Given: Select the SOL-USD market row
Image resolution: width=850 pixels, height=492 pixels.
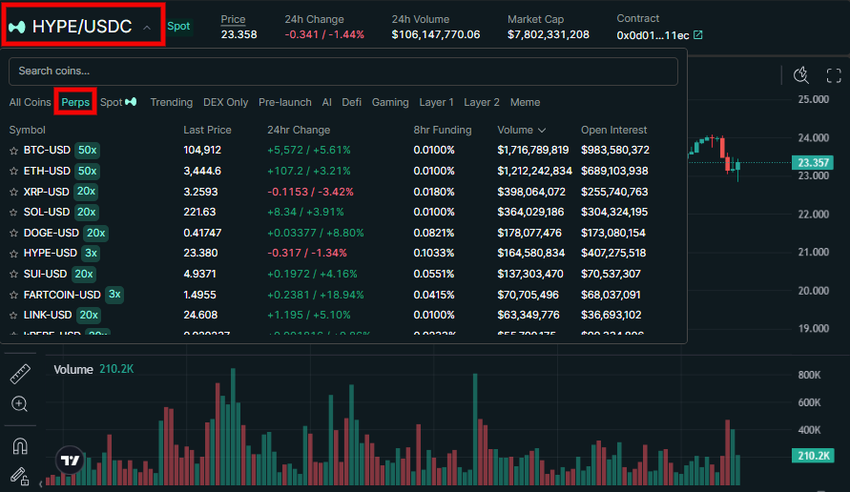Looking at the screenshot, I should [343, 212].
